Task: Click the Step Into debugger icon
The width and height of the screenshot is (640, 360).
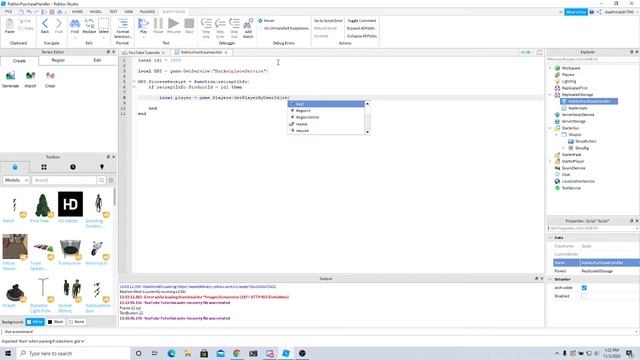Action: click(206, 24)
